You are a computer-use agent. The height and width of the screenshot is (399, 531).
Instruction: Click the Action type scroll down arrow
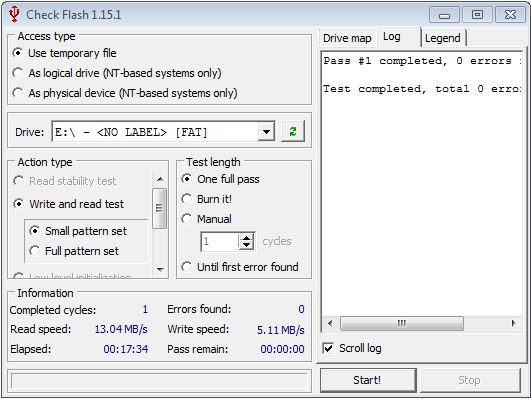coord(161,269)
